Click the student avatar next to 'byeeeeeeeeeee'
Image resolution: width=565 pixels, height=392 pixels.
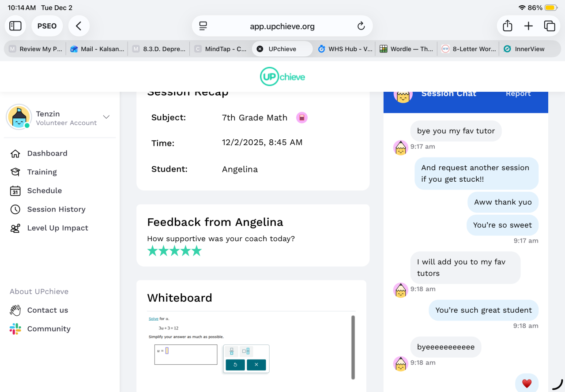click(x=401, y=364)
